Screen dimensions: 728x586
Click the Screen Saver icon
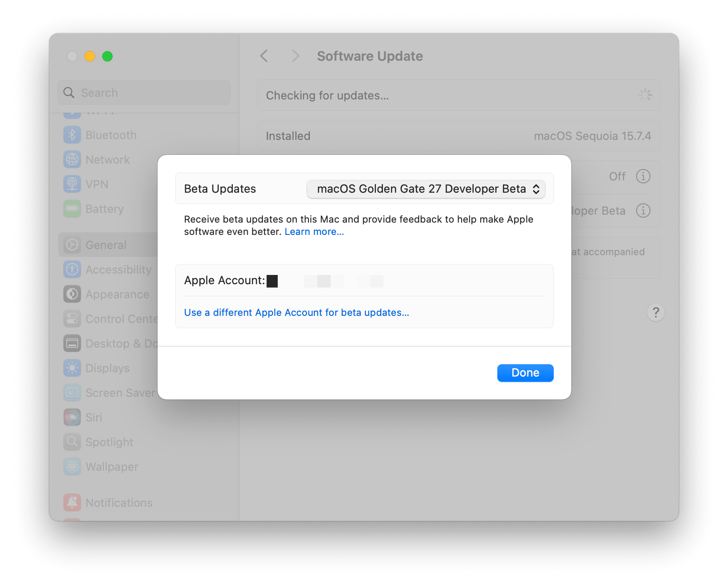coord(72,392)
